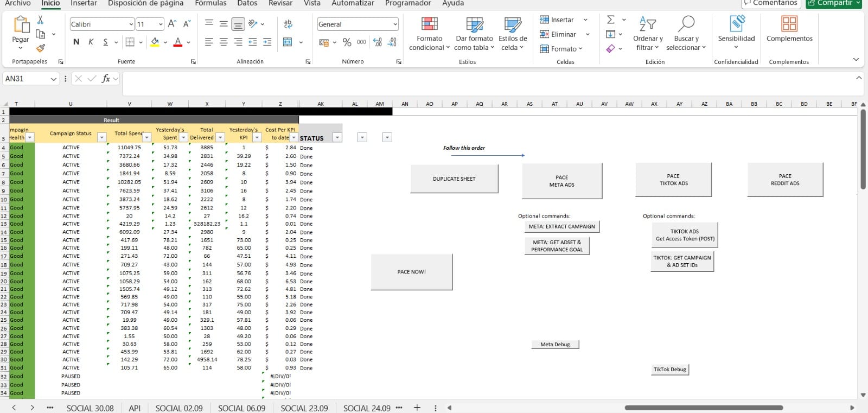Click the Sensibilidad icon
Viewport: 868px width, 413px height.
737,24
